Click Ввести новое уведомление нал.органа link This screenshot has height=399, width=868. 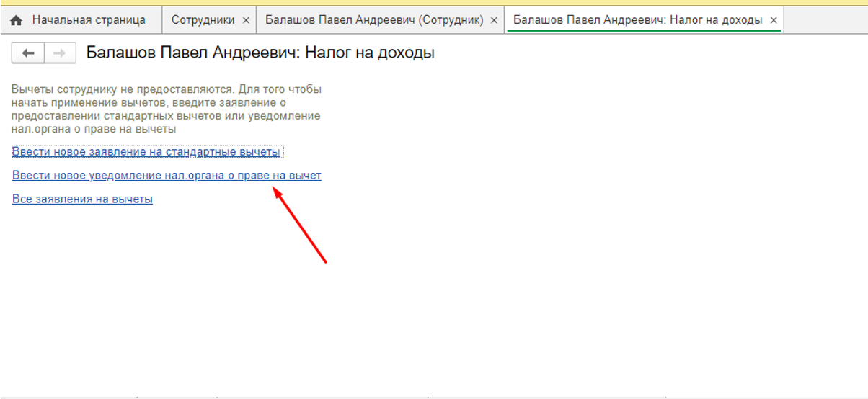click(167, 175)
